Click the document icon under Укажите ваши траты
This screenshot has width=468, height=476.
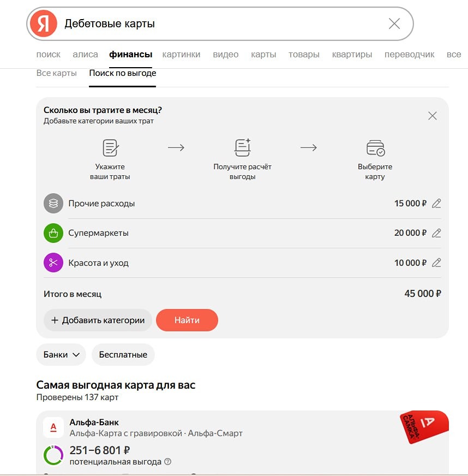click(x=110, y=146)
